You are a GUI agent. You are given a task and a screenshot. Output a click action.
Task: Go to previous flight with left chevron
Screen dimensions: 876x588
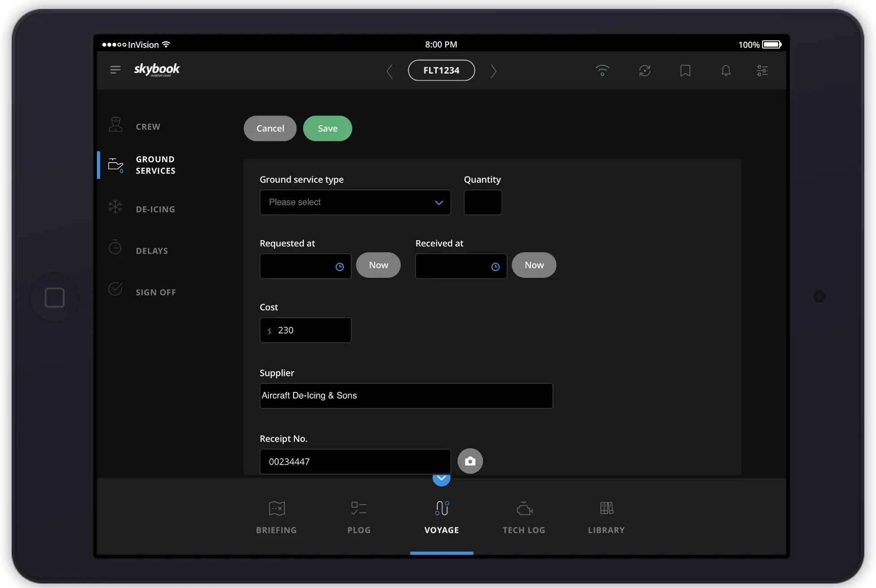pyautogui.click(x=390, y=71)
